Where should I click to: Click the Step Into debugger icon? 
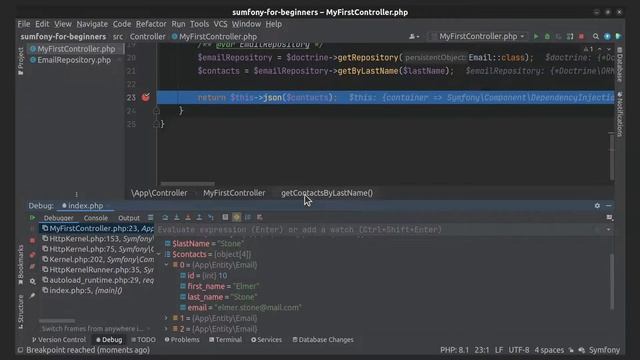(176, 218)
